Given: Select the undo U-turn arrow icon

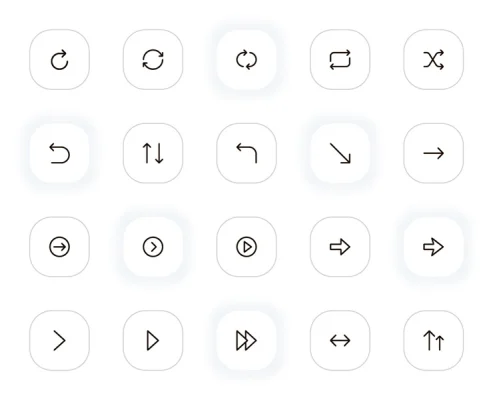Looking at the screenshot, I should pos(59,153).
